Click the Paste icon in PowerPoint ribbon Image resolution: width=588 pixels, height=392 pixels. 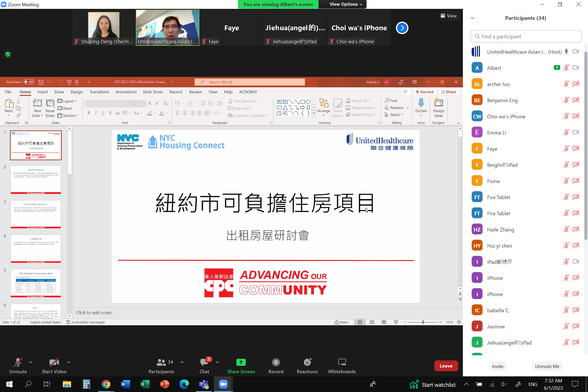(x=9, y=104)
